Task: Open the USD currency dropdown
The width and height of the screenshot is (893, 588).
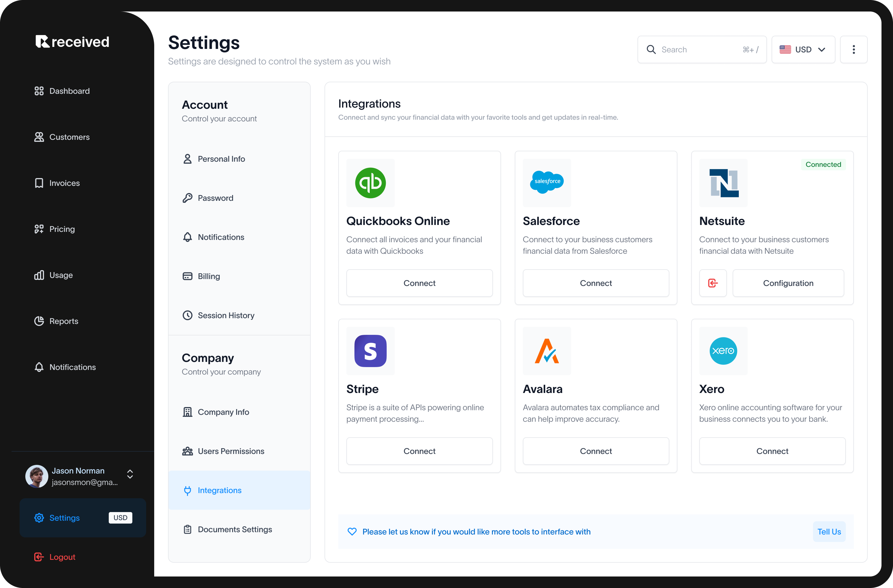Action: click(x=803, y=49)
